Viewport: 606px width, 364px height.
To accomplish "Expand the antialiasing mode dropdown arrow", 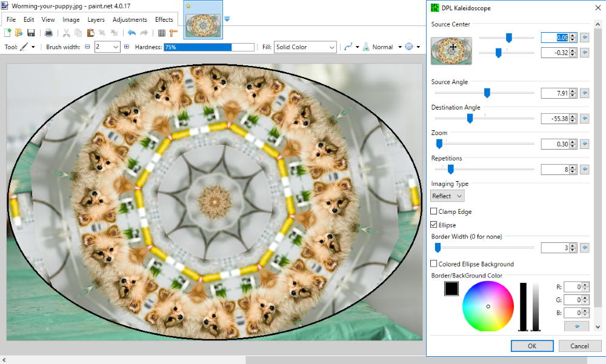I will pos(357,47).
